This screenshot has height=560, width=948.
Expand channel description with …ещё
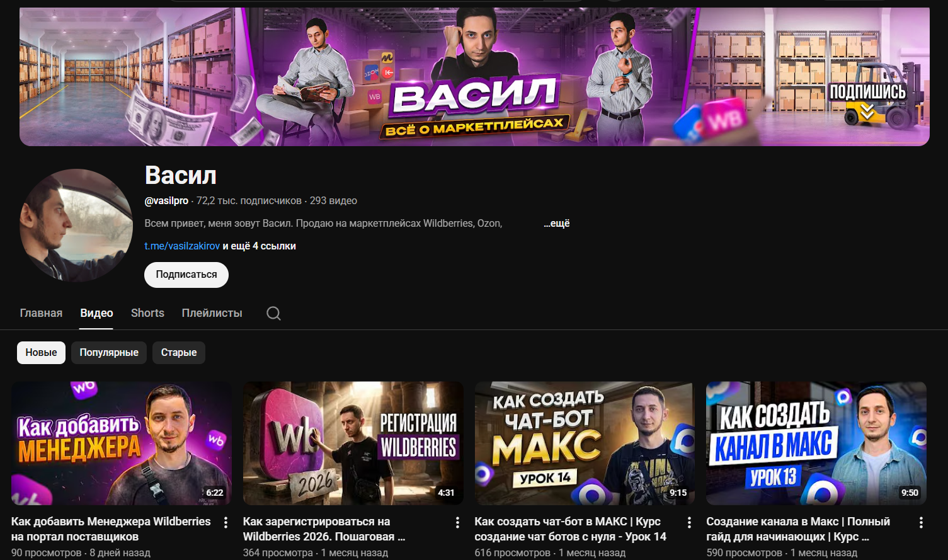pyautogui.click(x=557, y=223)
